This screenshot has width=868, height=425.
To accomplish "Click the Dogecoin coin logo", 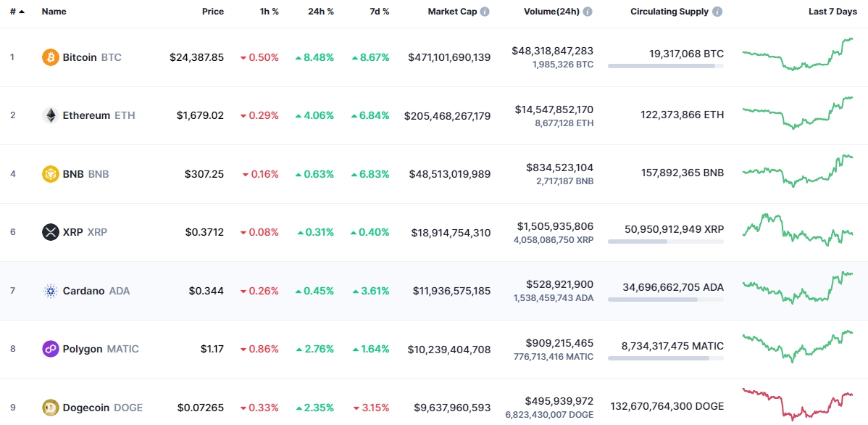I will [x=51, y=408].
